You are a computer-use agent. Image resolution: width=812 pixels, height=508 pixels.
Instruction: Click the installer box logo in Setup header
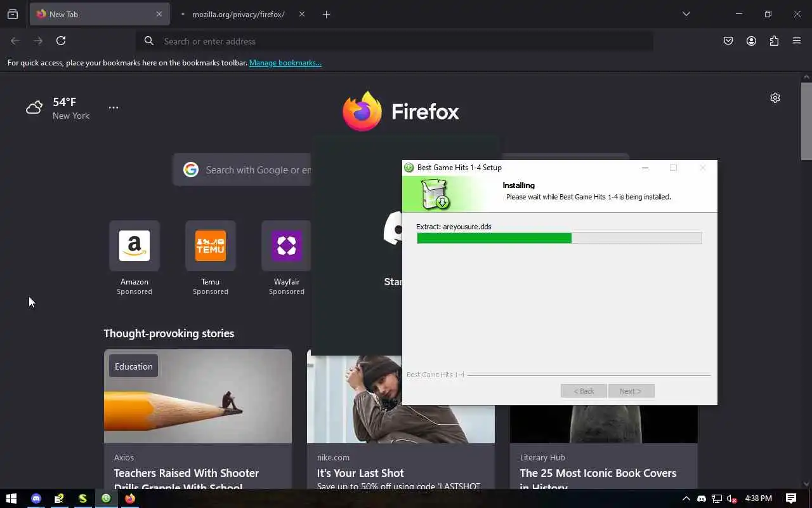[436, 194]
